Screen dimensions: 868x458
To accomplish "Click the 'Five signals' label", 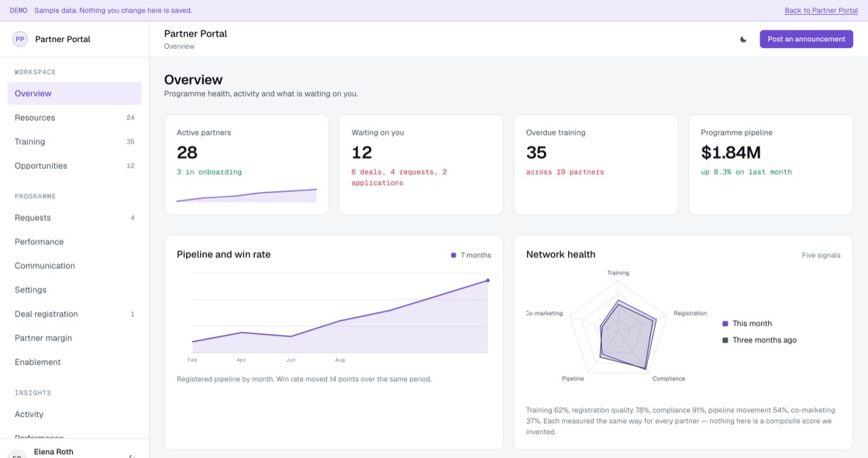I will click(821, 255).
